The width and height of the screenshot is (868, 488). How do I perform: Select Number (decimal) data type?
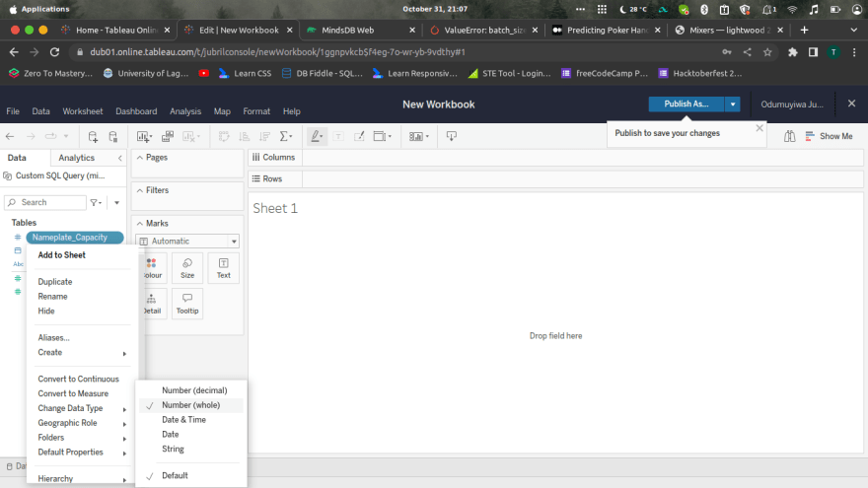tap(194, 390)
